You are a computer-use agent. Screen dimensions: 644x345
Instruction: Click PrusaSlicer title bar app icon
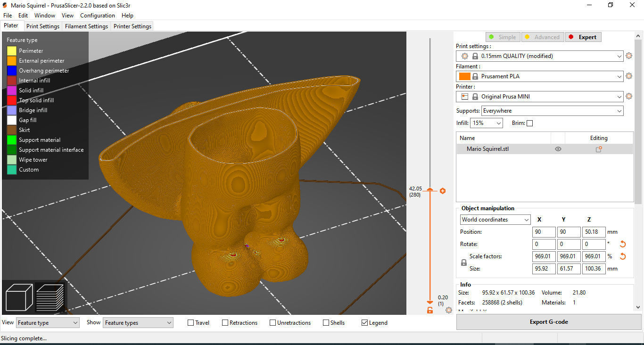[5, 5]
